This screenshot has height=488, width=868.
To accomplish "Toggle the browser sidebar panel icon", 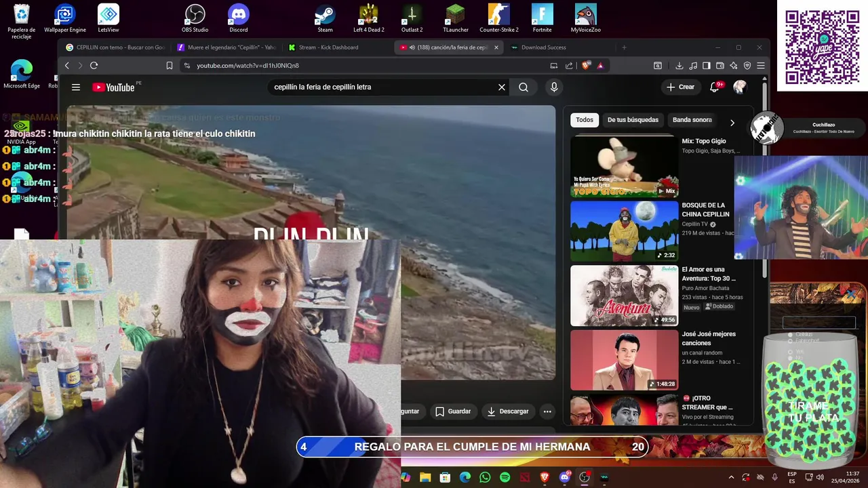I will click(x=706, y=66).
